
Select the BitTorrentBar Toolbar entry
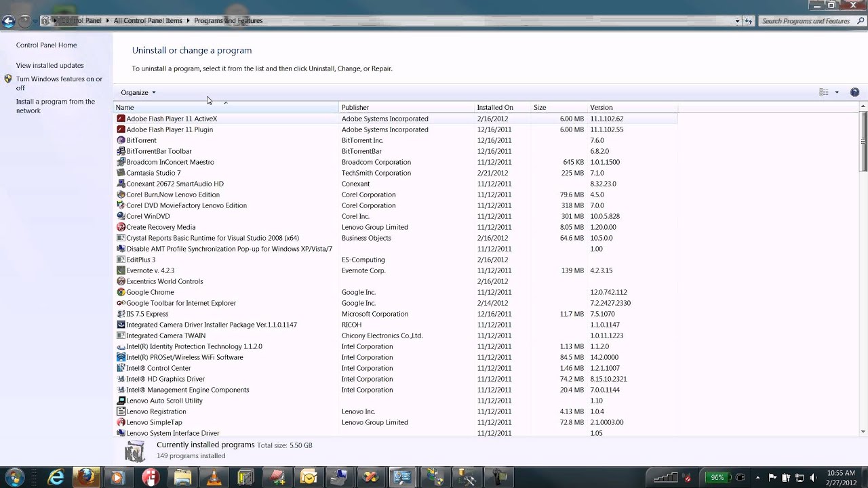pyautogui.click(x=395, y=151)
